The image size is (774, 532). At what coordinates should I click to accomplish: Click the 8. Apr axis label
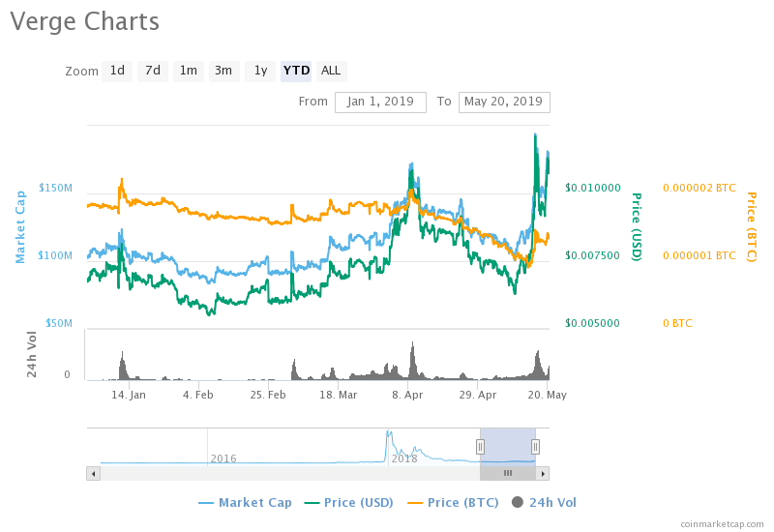click(x=407, y=395)
